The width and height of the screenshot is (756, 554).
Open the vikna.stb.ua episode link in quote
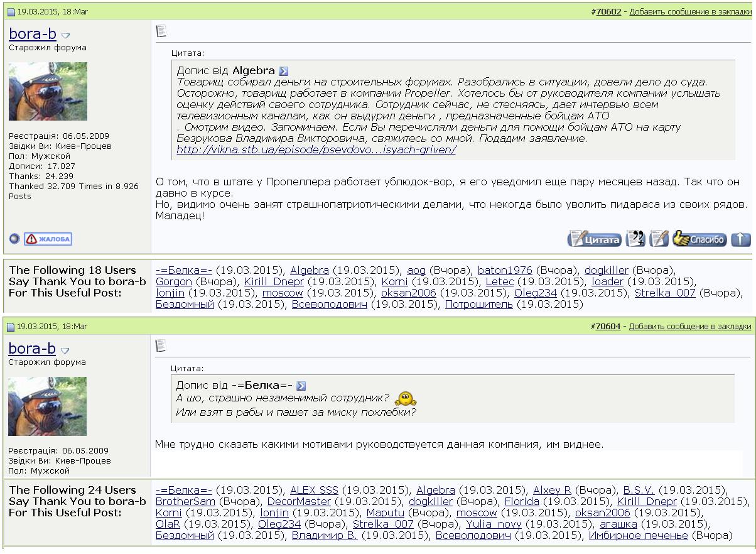tap(316, 150)
